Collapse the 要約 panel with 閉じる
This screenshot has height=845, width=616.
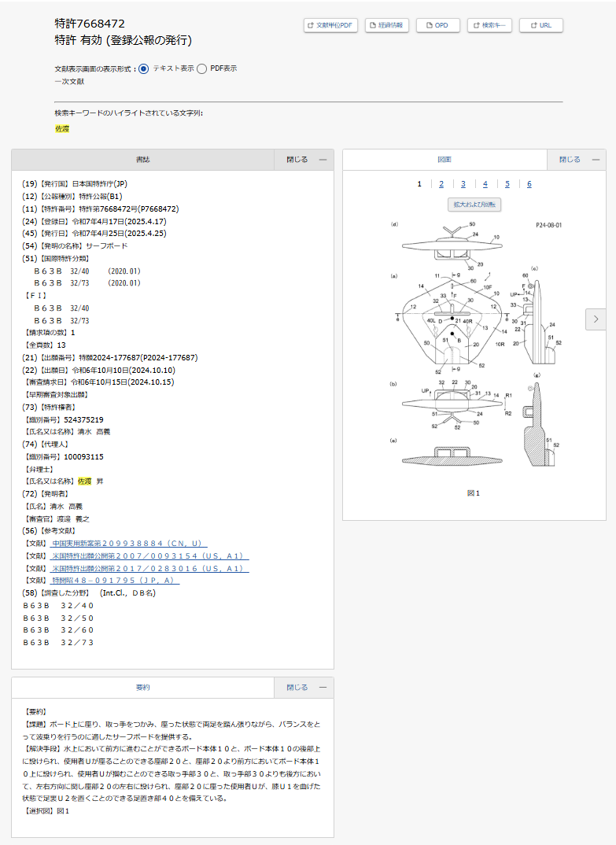click(x=304, y=687)
